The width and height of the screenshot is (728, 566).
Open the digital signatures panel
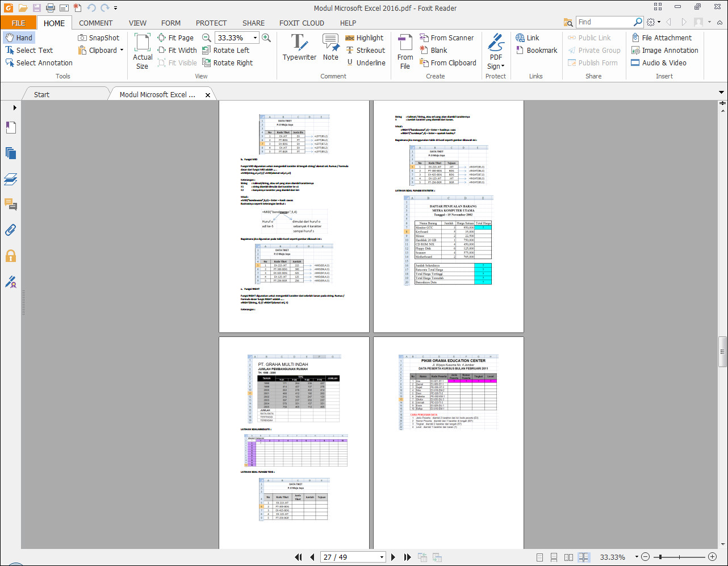[11, 281]
